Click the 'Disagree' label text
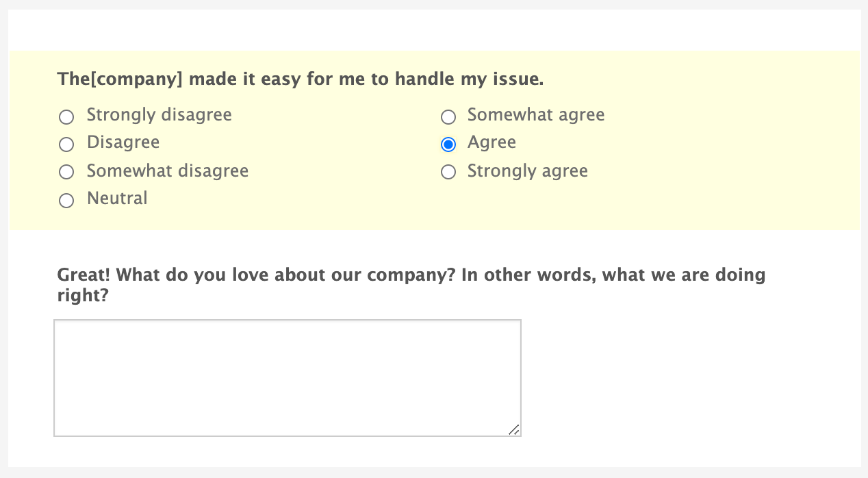The height and width of the screenshot is (478, 868). point(123,142)
